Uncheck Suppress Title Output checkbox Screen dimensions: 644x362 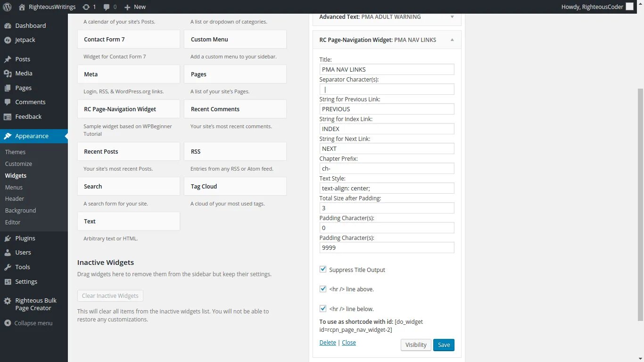coord(323,269)
